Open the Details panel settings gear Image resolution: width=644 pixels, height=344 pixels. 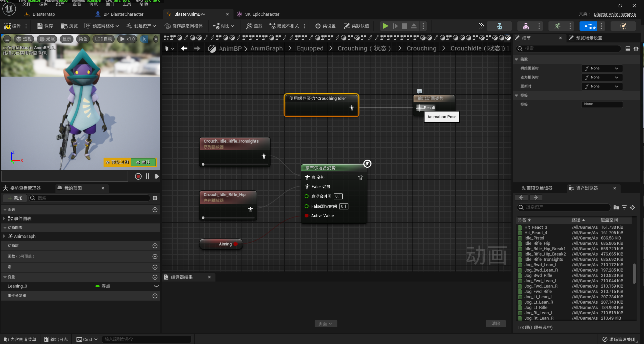[x=636, y=49]
